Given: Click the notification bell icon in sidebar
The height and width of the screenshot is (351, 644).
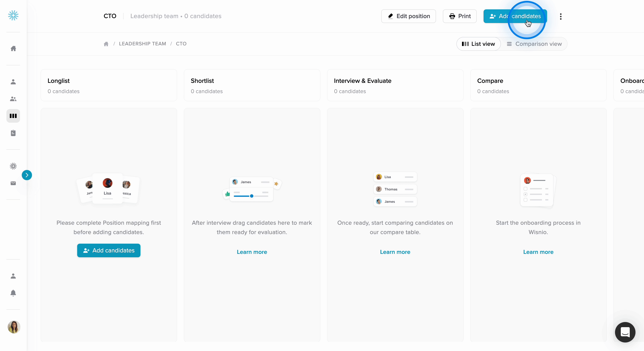Looking at the screenshot, I should click(13, 293).
